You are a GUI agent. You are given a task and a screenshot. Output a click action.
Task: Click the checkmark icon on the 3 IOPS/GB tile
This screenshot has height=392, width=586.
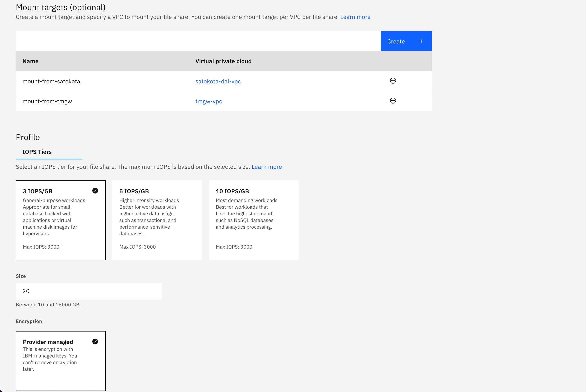(x=95, y=191)
